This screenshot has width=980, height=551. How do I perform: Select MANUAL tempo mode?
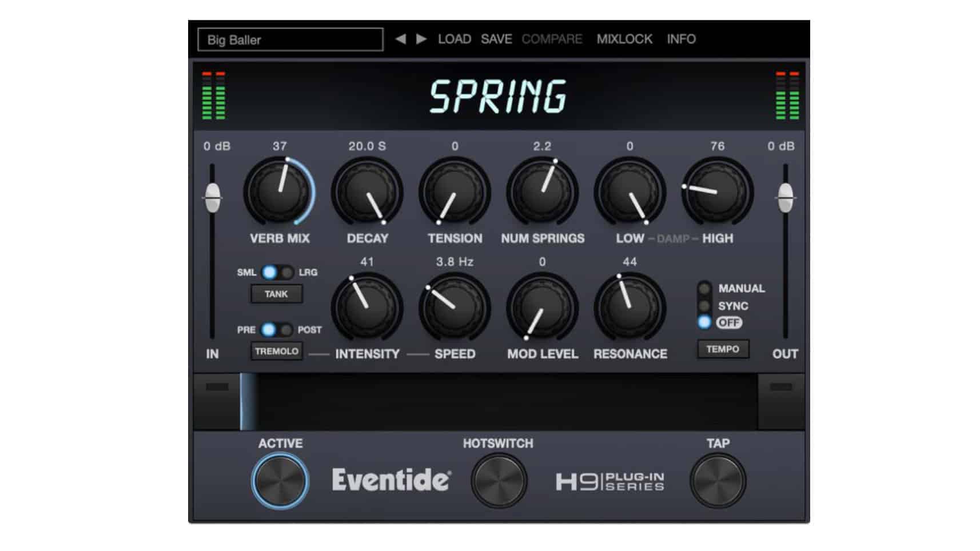point(704,288)
